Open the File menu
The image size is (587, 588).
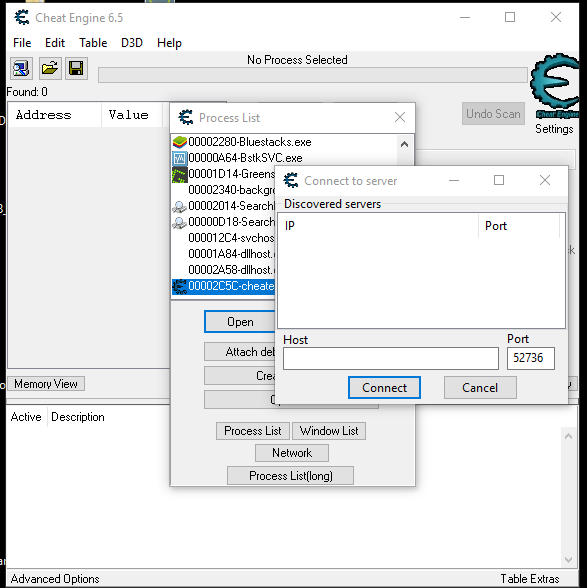click(22, 43)
